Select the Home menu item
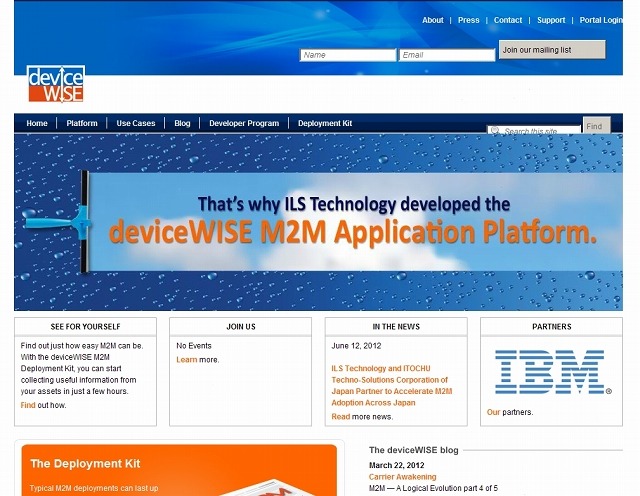Screen dimensions: 640x496 [x=37, y=123]
